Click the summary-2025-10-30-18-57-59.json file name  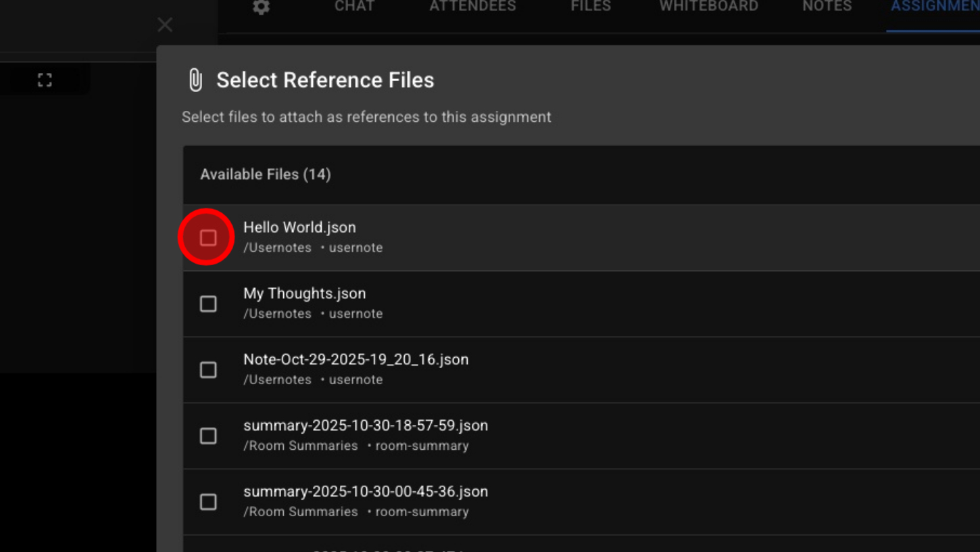(365, 425)
